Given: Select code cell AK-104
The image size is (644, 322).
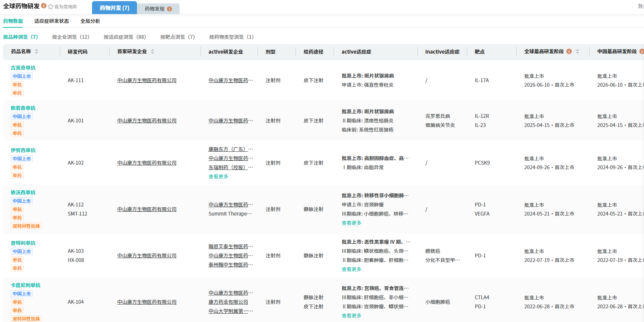Looking at the screenshot, I should pyautogui.click(x=76, y=302).
